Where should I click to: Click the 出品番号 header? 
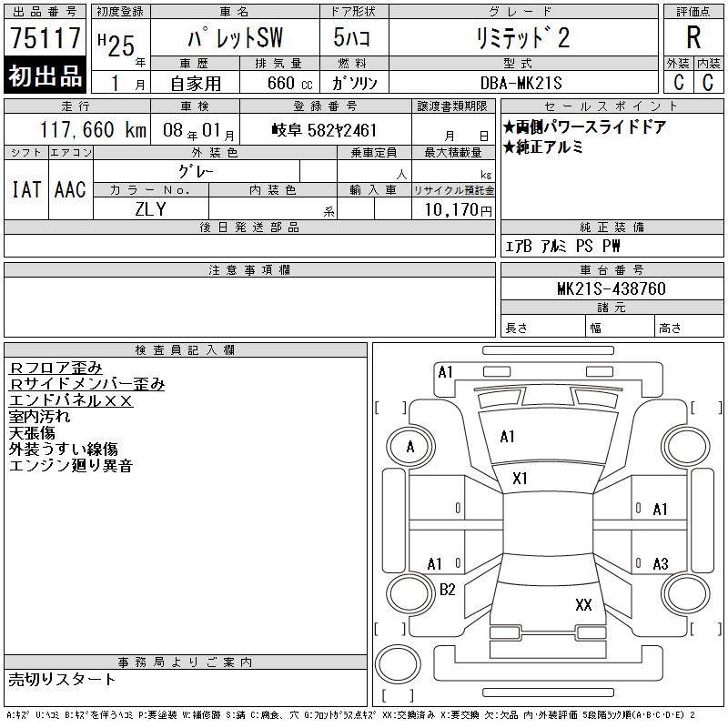(x=45, y=12)
